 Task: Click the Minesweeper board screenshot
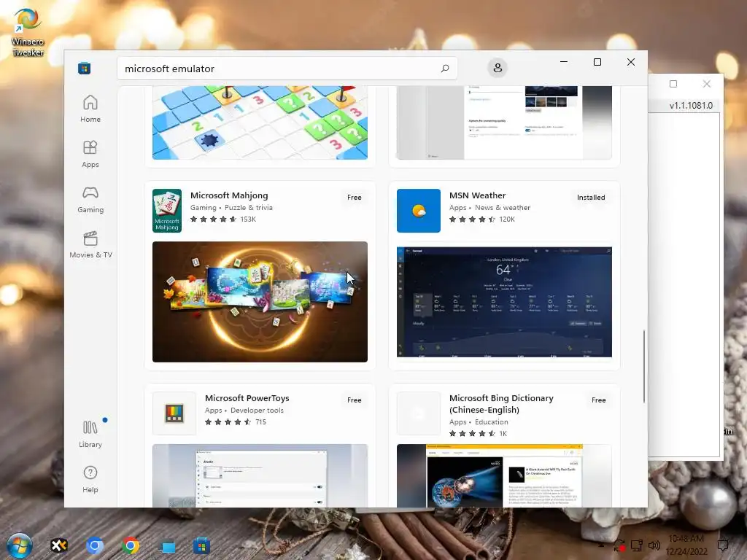(x=260, y=122)
